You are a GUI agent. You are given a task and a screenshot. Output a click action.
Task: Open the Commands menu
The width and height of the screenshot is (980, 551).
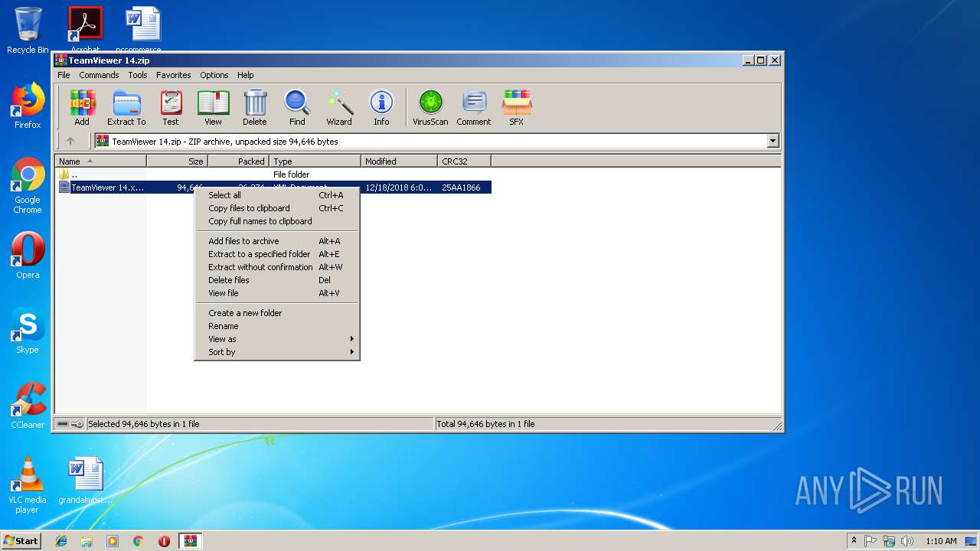(99, 75)
